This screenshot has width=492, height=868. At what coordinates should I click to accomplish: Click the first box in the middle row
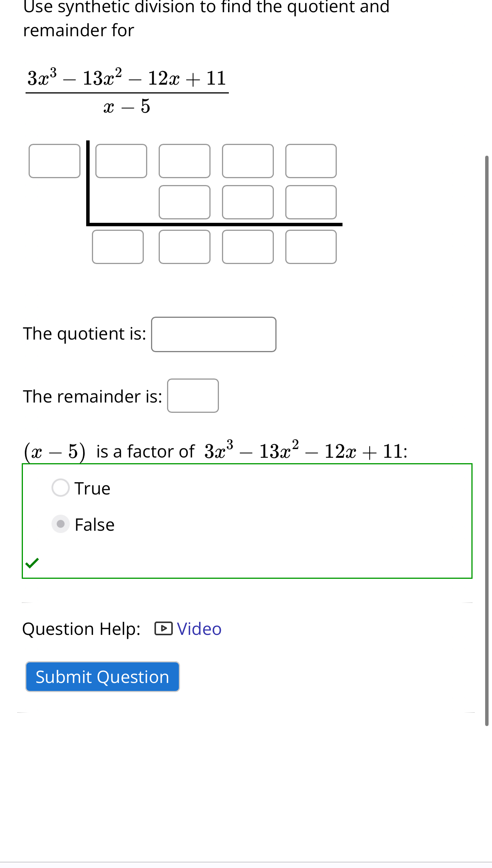point(185,202)
